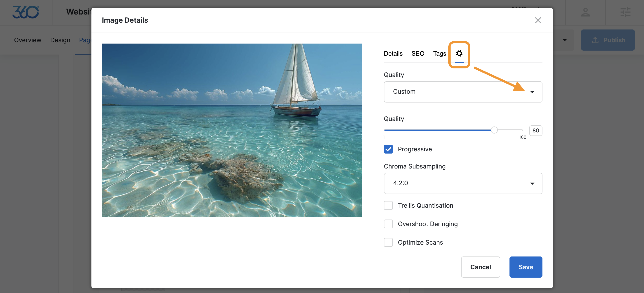Expand the Quality preset dropdown
This screenshot has height=293, width=644.
point(463,92)
